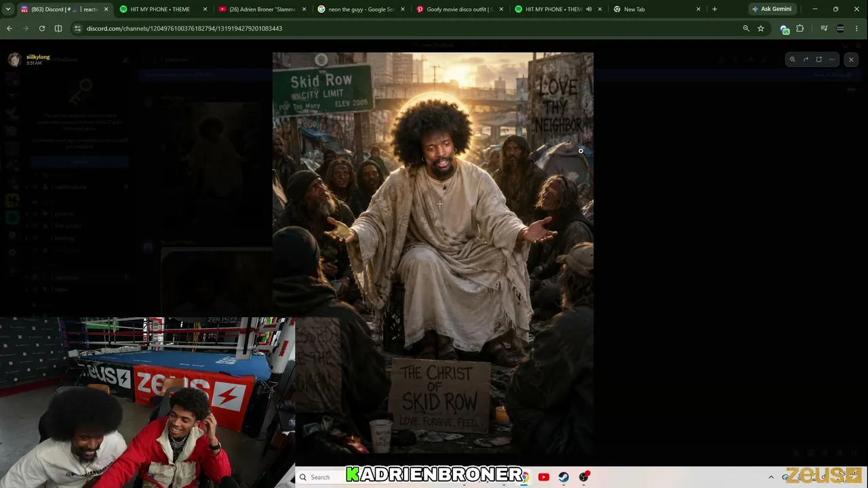Zoom the image in Discord's viewer toolbar
The width and height of the screenshot is (868, 488).
click(792, 60)
